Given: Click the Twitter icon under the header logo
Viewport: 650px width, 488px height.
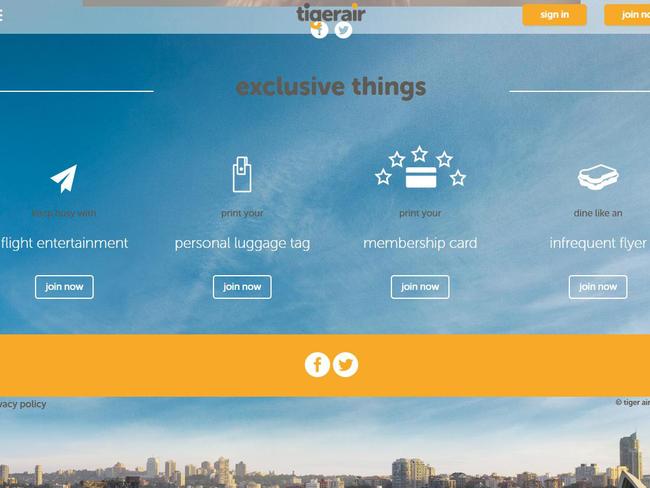Looking at the screenshot, I should click(343, 30).
